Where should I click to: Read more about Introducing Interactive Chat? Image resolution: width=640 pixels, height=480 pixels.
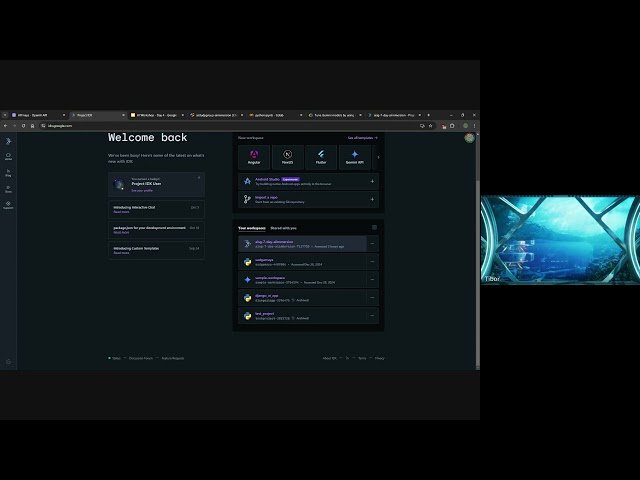click(x=121, y=212)
